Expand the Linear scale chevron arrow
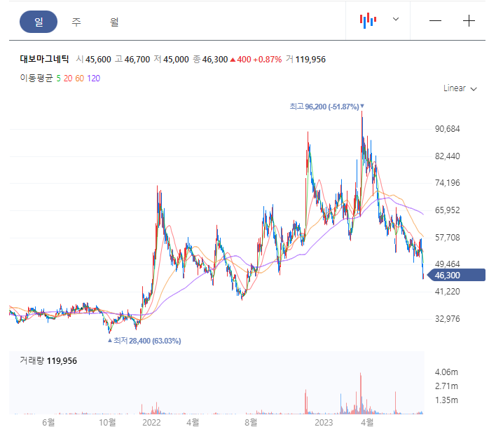The image size is (489, 448). coord(474,89)
